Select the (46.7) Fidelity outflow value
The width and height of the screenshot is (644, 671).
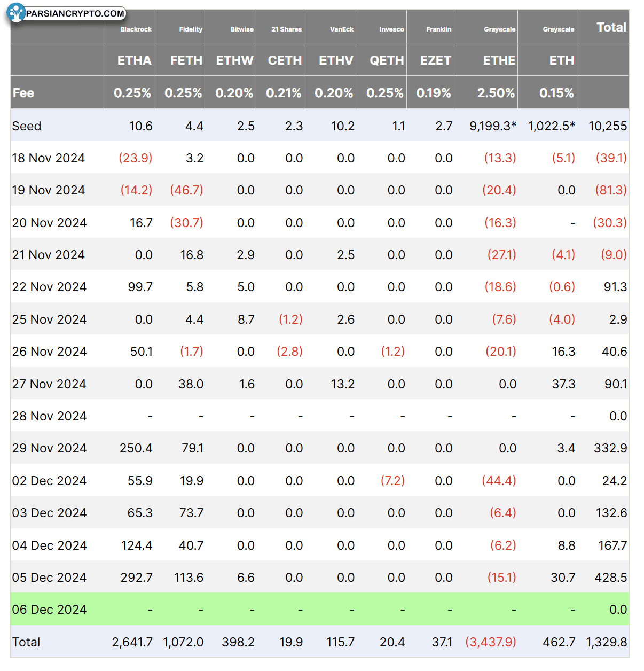[x=186, y=190]
